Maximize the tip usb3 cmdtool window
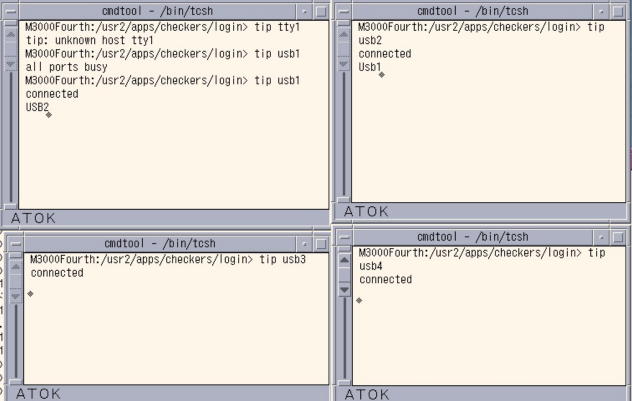Image resolution: width=632 pixels, height=401 pixels. pyautogui.click(x=321, y=244)
